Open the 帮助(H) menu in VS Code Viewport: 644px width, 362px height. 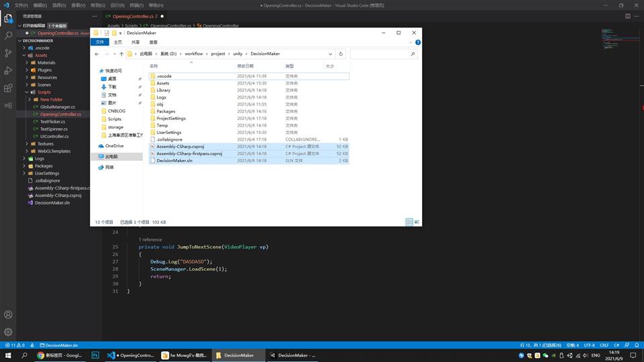156,5
